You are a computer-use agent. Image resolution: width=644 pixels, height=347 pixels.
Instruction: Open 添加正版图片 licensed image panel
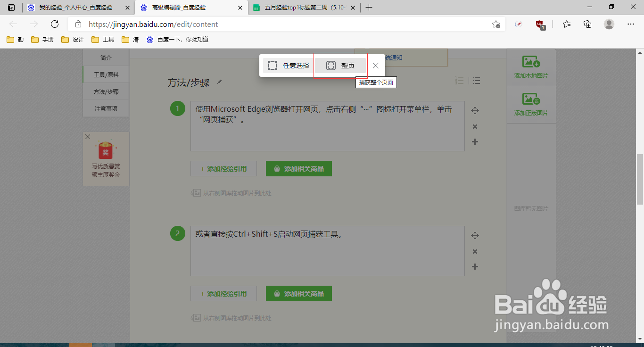coord(531,104)
